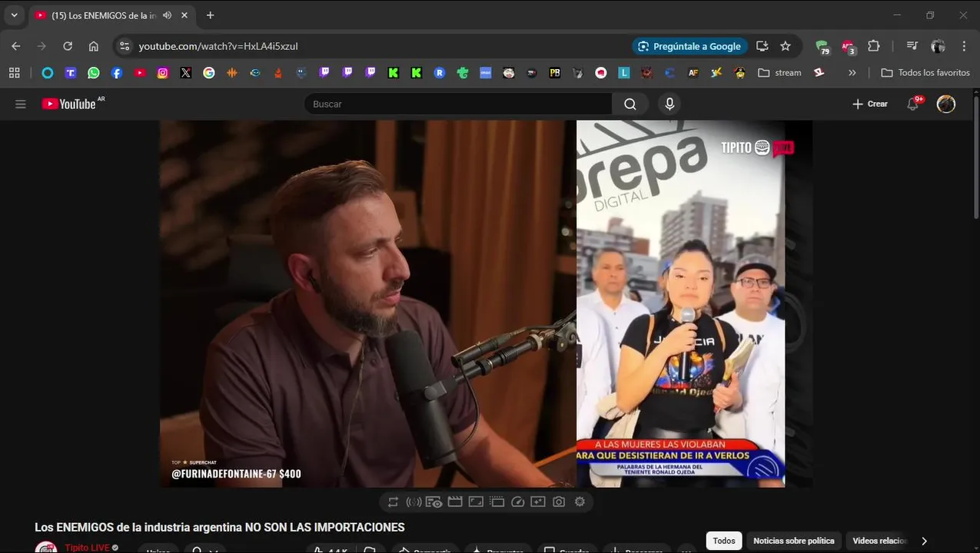Click the browser home button
Screen dimensions: 980x553
94,46
